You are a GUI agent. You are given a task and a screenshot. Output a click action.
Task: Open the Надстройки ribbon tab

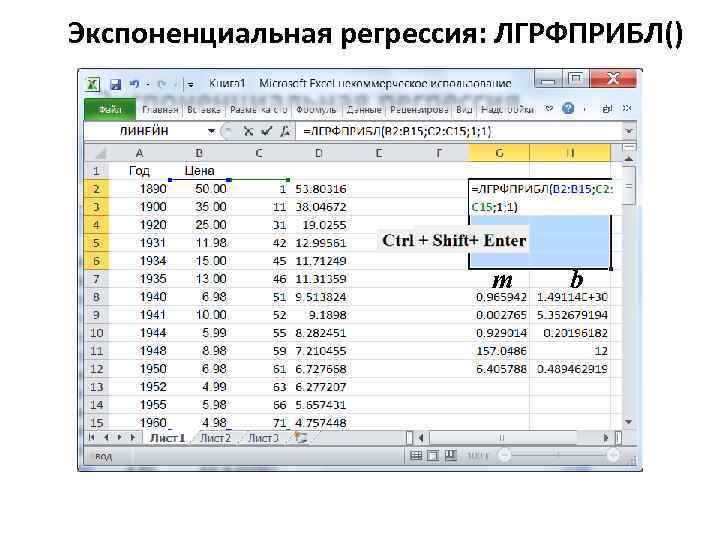507,110
